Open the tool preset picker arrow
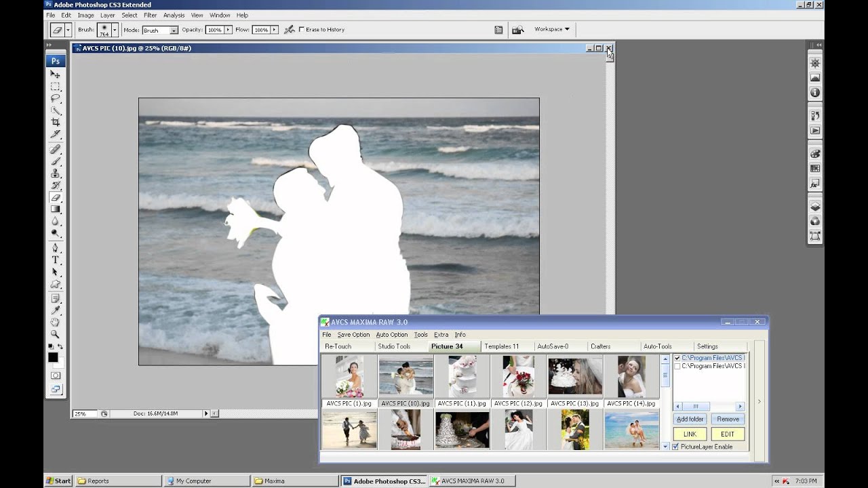The image size is (868, 488). click(68, 30)
